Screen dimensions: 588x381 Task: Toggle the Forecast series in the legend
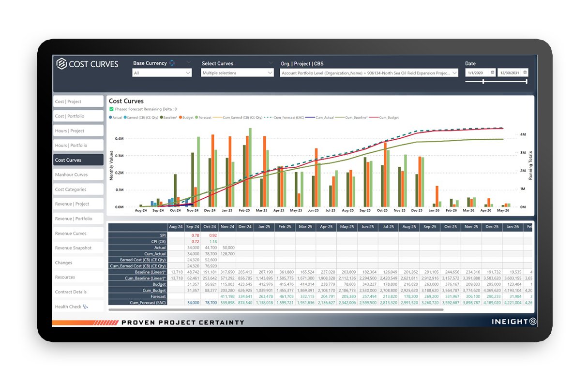point(203,117)
